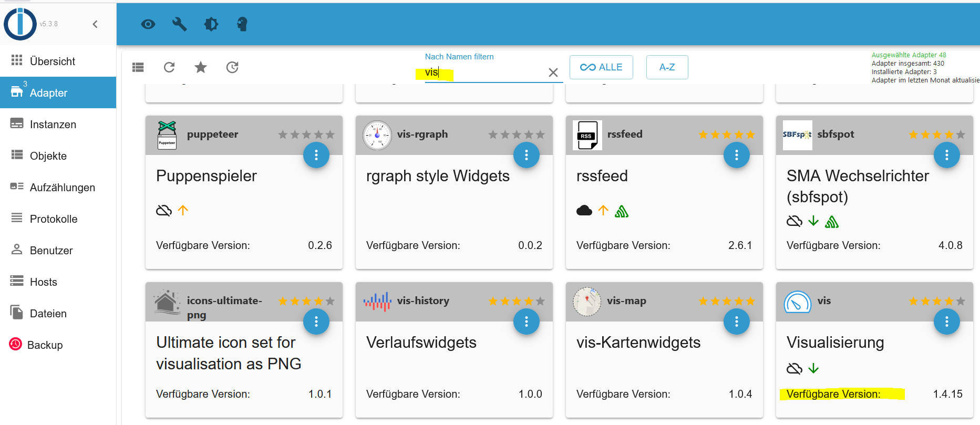
Task: Open Dateien in the sidebar
Action: (x=58, y=313)
